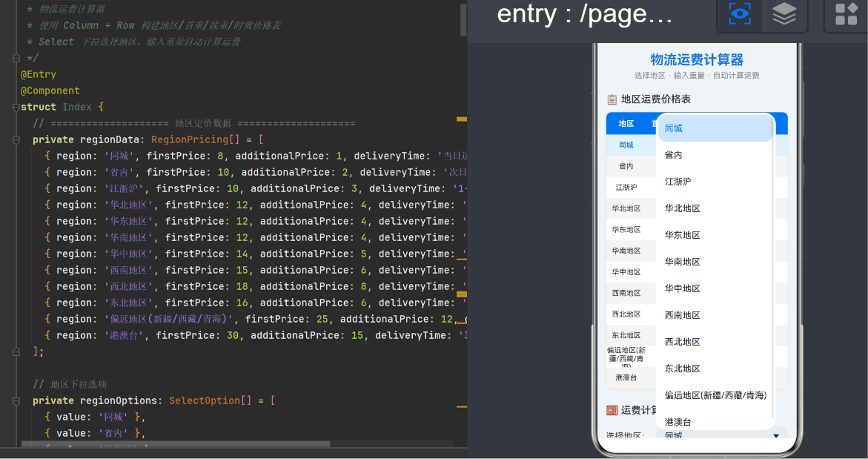
Task: Click the 物流运费计算器 title in preview
Action: tap(696, 60)
